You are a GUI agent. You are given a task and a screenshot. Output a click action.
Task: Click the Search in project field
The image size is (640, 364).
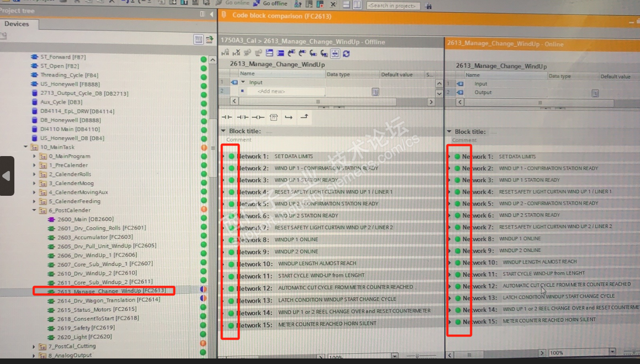(x=393, y=6)
